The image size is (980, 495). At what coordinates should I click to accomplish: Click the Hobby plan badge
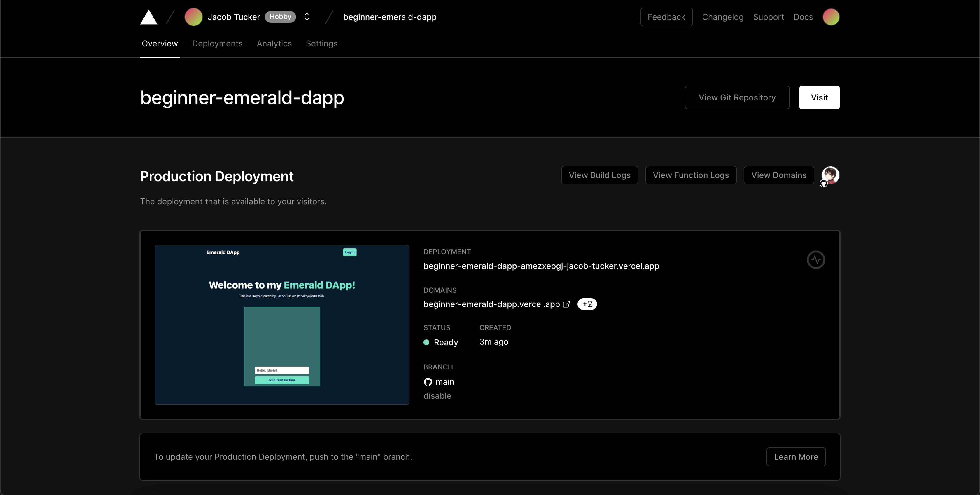click(280, 17)
